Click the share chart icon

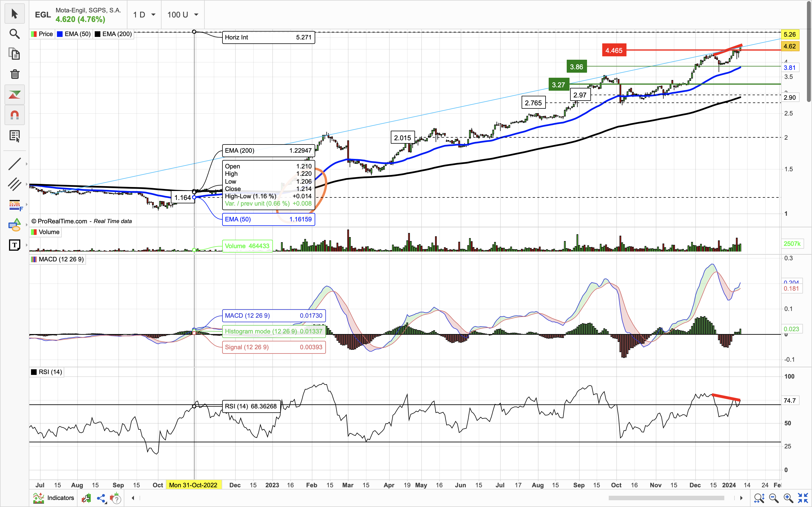pyautogui.click(x=101, y=498)
